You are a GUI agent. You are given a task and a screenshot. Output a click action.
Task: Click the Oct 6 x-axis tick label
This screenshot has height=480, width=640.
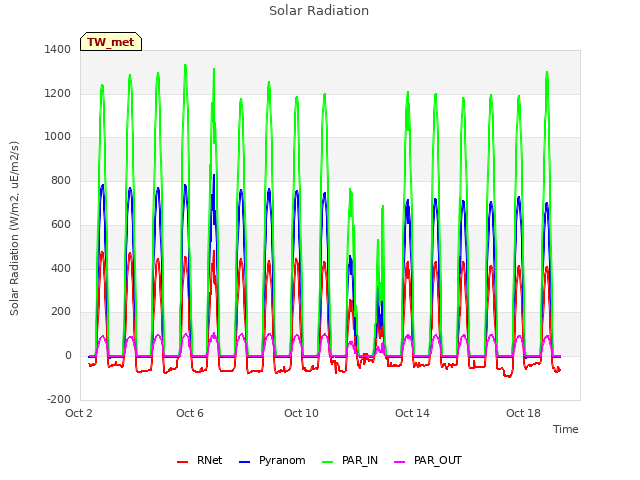click(190, 413)
